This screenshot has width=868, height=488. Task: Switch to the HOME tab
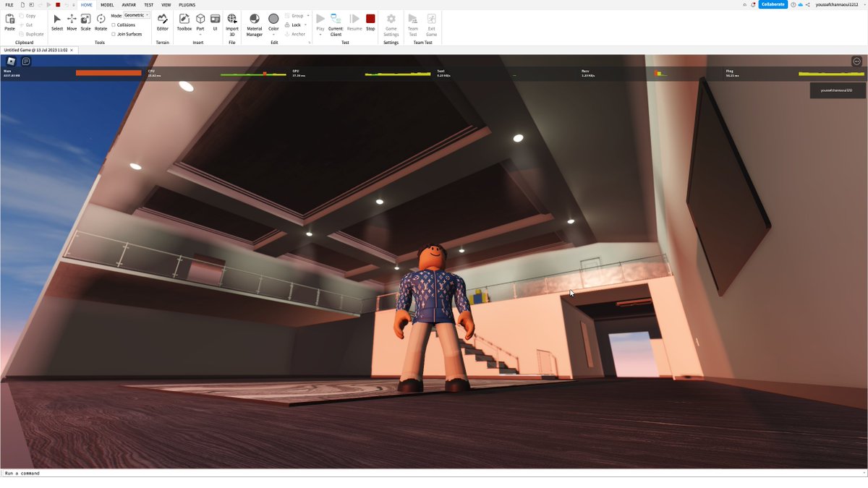click(x=87, y=4)
